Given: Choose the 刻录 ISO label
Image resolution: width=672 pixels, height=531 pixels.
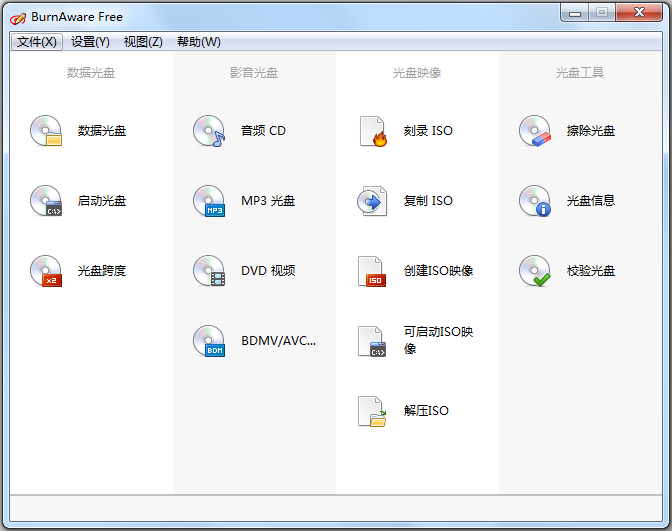Looking at the screenshot, I should pos(428,131).
